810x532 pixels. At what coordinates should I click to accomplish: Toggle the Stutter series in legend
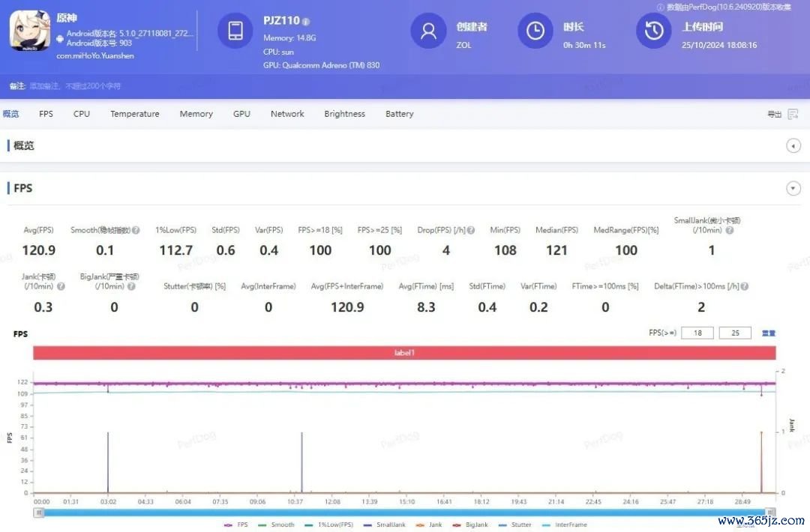(515, 525)
